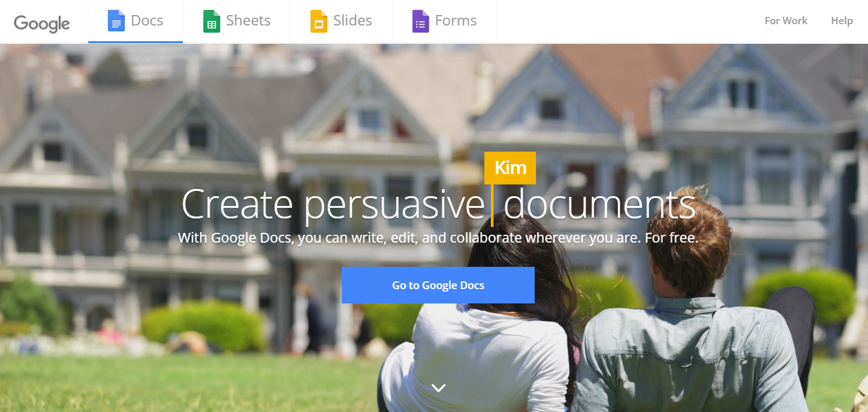Open the For Work link
This screenshot has width=868, height=412.
coord(786,21)
